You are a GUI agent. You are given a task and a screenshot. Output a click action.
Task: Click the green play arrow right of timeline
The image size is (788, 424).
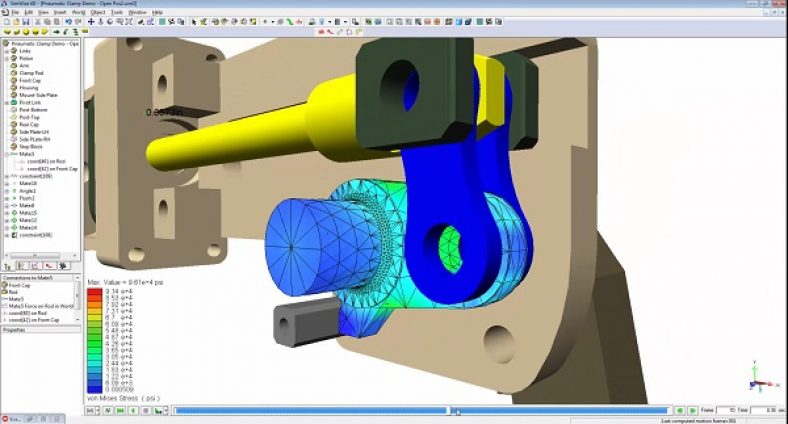693,410
